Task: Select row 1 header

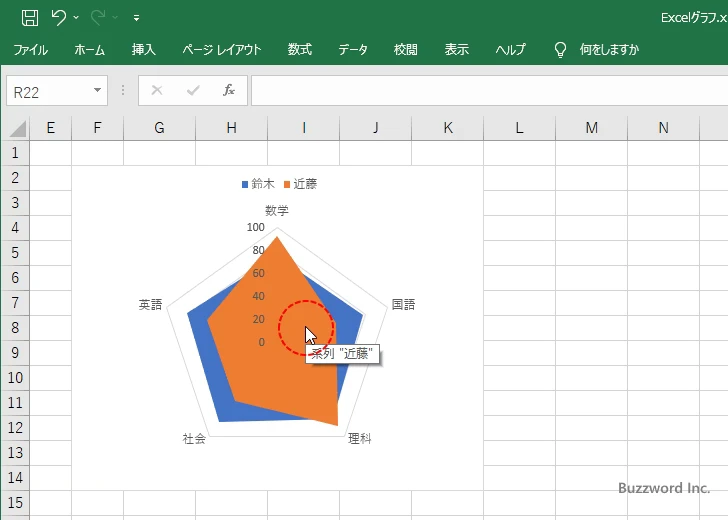Action: 15,153
